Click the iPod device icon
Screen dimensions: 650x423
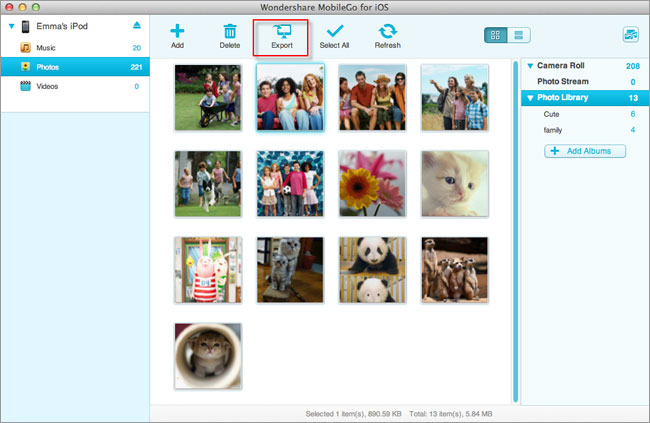pyautogui.click(x=26, y=26)
